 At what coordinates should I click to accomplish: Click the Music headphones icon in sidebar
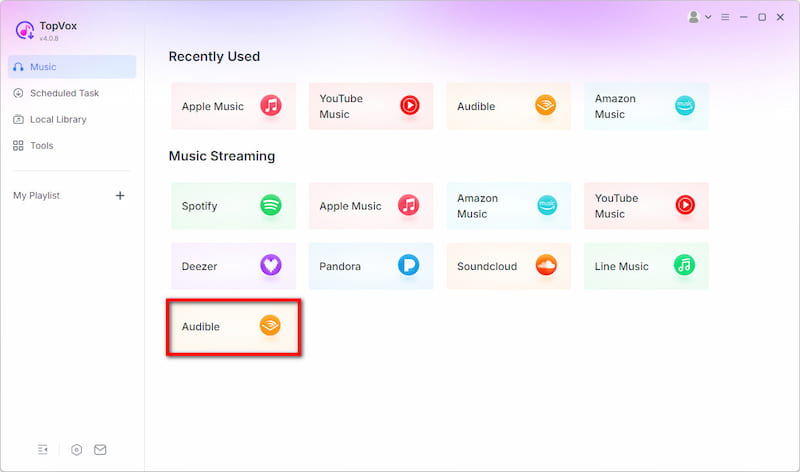click(x=18, y=67)
